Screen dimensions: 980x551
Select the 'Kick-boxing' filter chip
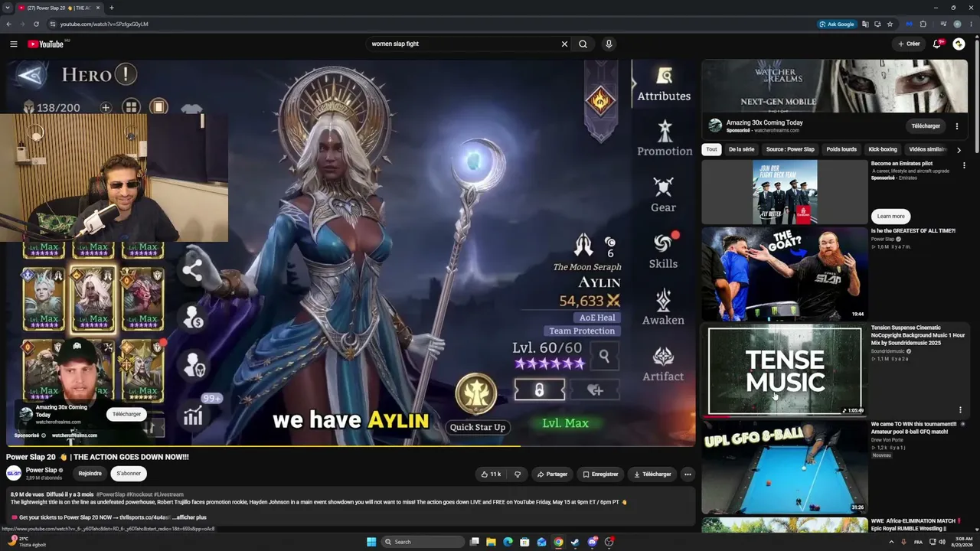point(883,149)
